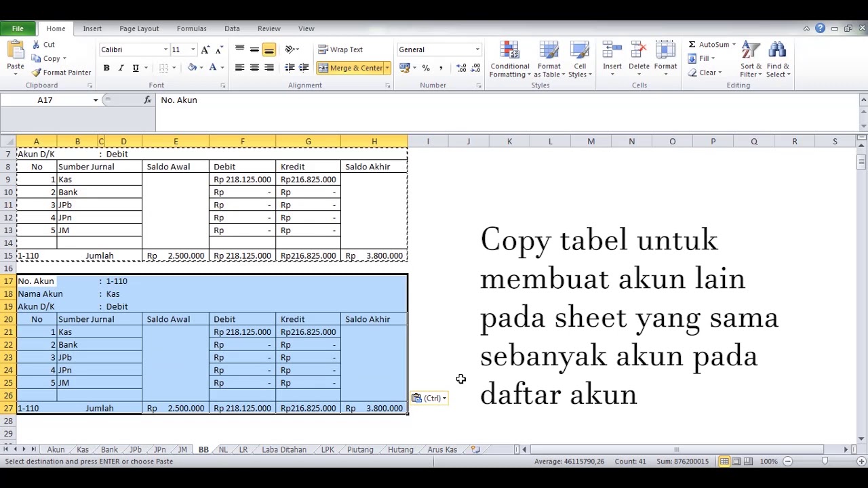
Task: Open the File tab
Action: 18,28
